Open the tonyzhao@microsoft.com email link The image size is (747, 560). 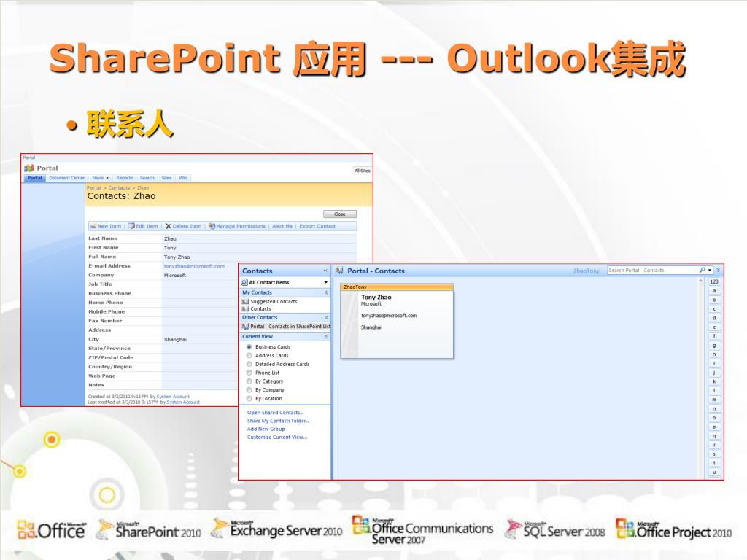[x=194, y=266]
